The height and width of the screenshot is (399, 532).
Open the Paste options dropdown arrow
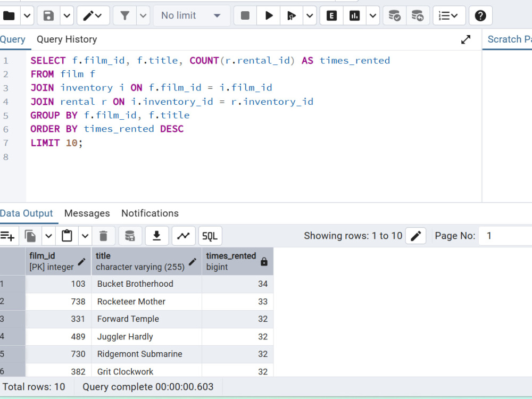(x=85, y=236)
